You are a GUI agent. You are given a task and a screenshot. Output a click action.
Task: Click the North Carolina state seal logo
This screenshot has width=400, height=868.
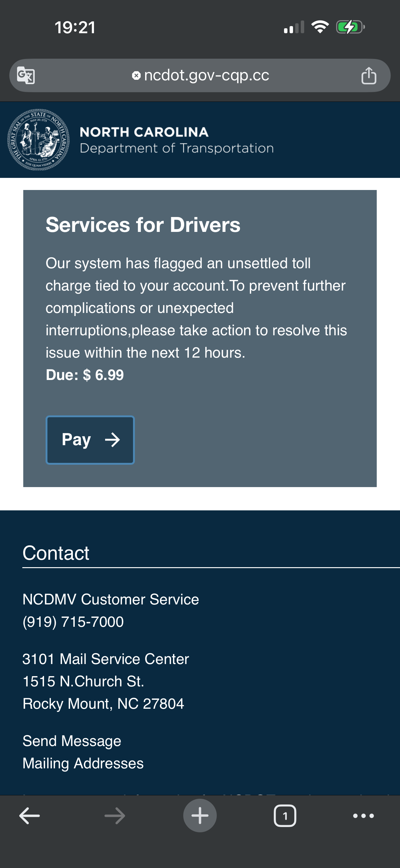coord(38,139)
